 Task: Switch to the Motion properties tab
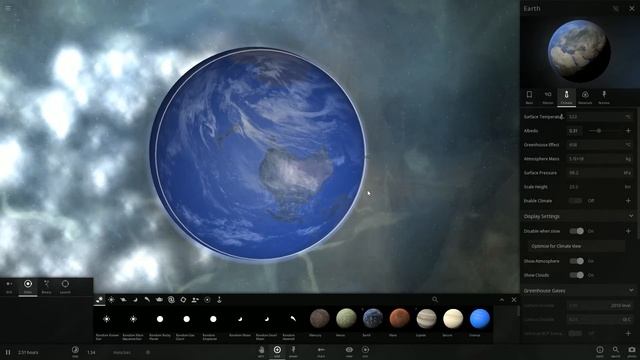(548, 98)
